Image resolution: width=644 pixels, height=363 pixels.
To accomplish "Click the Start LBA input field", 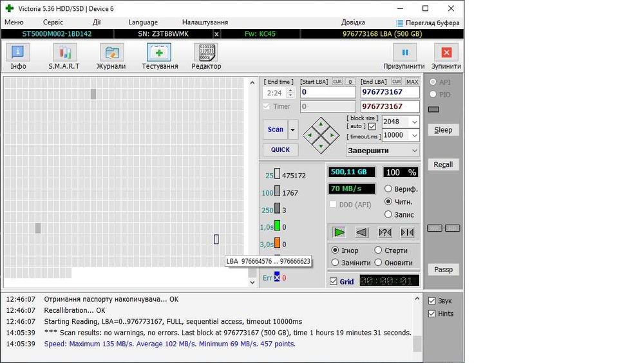I will coord(328,92).
